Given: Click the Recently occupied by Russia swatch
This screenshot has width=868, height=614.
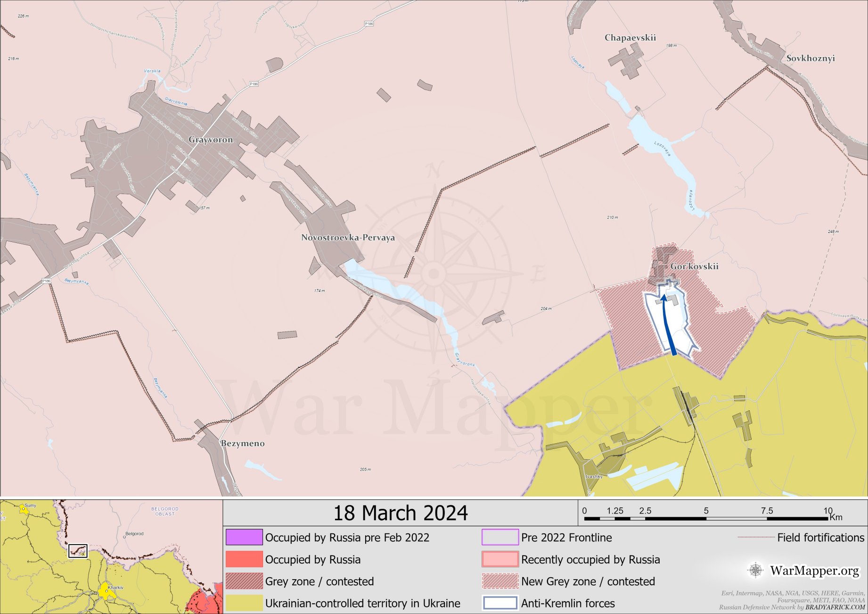Looking at the screenshot, I should pyautogui.click(x=500, y=559).
